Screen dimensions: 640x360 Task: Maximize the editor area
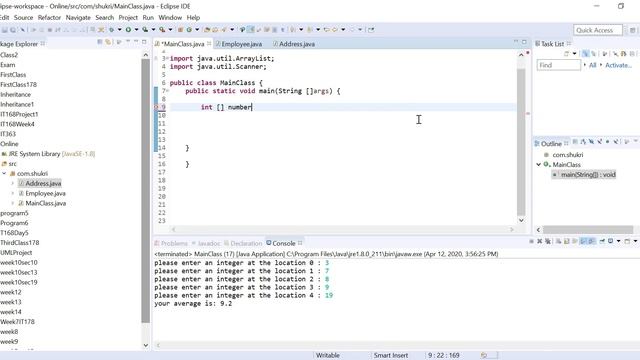524,42
